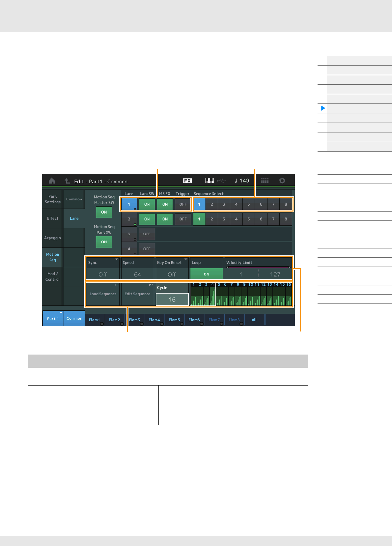Switch to Elem2 tab
The width and height of the screenshot is (392, 546).
tap(115, 320)
